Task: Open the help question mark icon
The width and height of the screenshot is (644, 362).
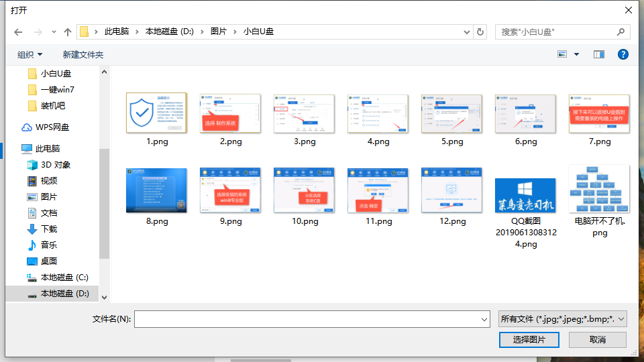Action: 623,54
